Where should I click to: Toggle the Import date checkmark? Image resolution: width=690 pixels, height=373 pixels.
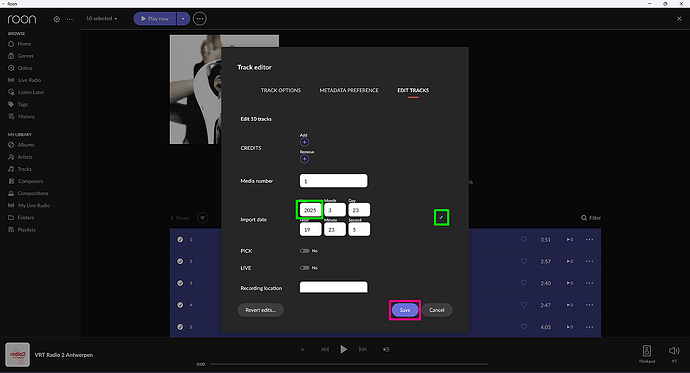click(441, 217)
